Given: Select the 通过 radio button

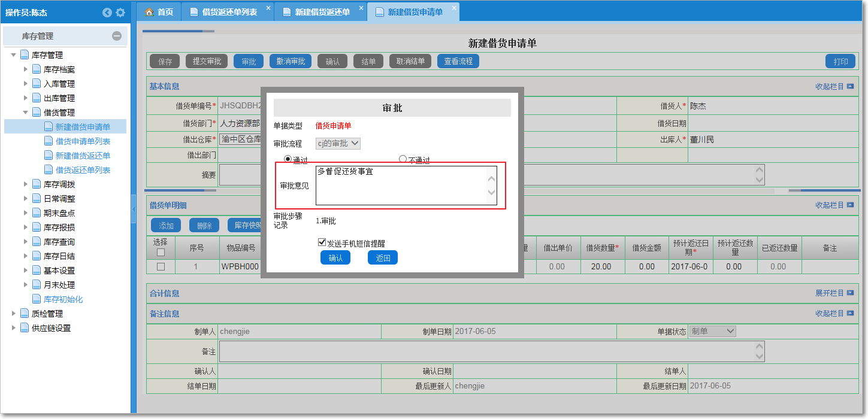Looking at the screenshot, I should (288, 159).
